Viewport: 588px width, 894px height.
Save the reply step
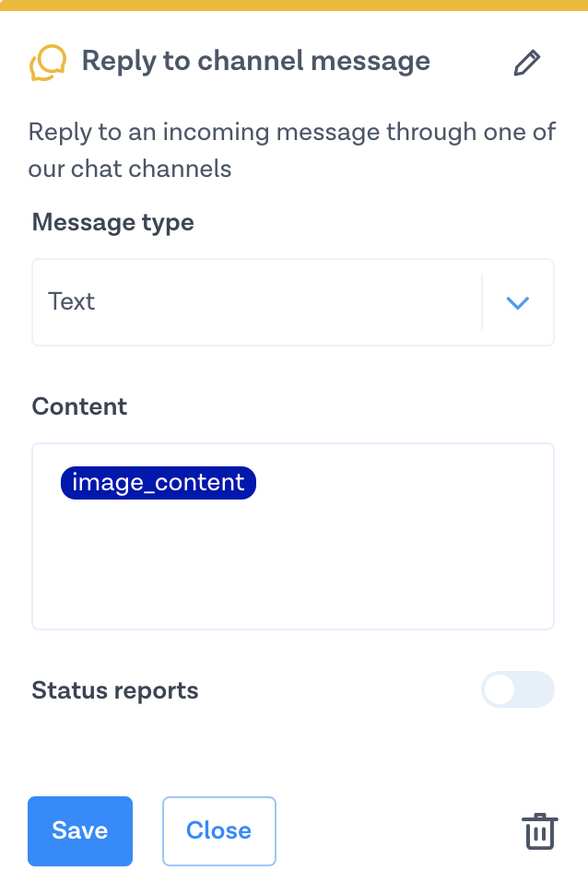click(x=80, y=830)
